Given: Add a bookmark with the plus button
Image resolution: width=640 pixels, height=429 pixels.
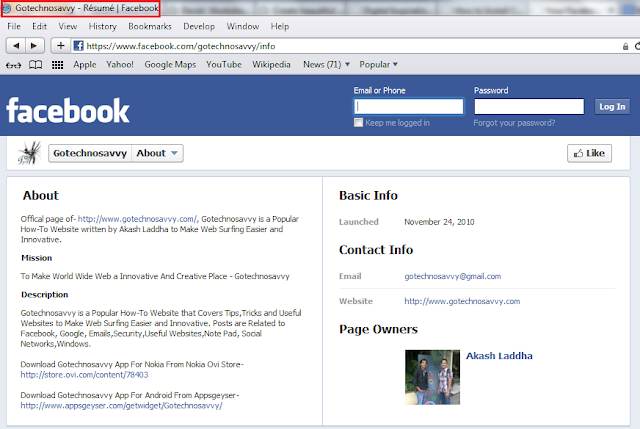Looking at the screenshot, I should [61, 46].
